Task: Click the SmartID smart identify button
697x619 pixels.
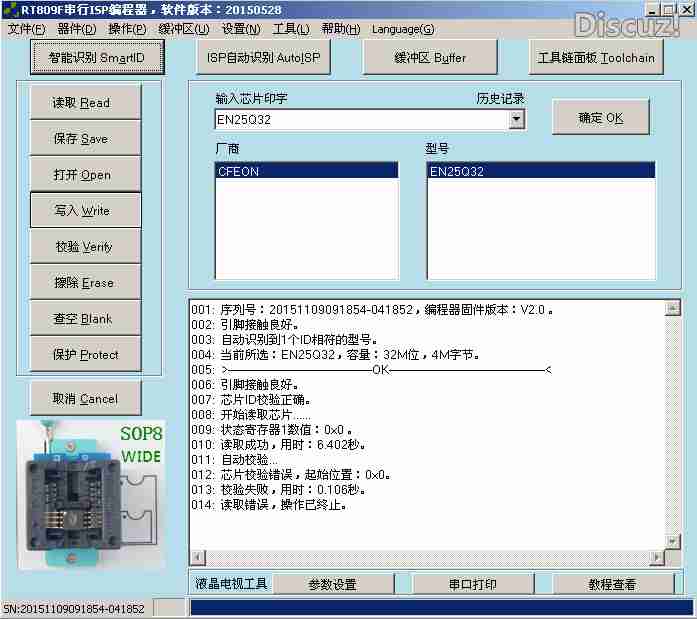Action: point(97,58)
